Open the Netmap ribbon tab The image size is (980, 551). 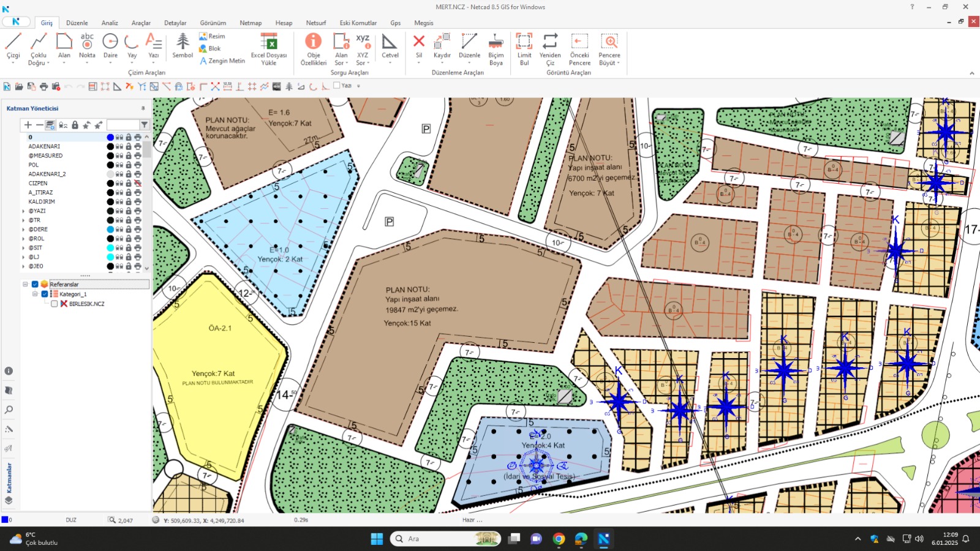pos(250,23)
